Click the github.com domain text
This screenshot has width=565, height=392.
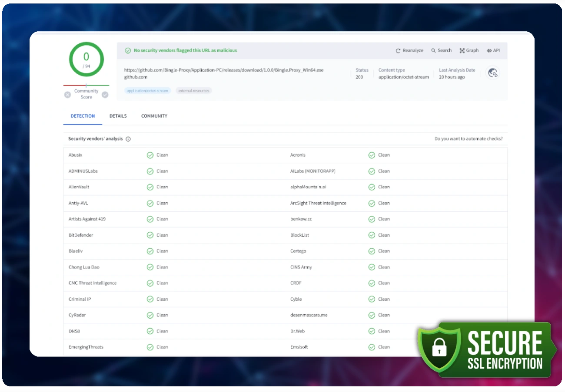pos(136,77)
